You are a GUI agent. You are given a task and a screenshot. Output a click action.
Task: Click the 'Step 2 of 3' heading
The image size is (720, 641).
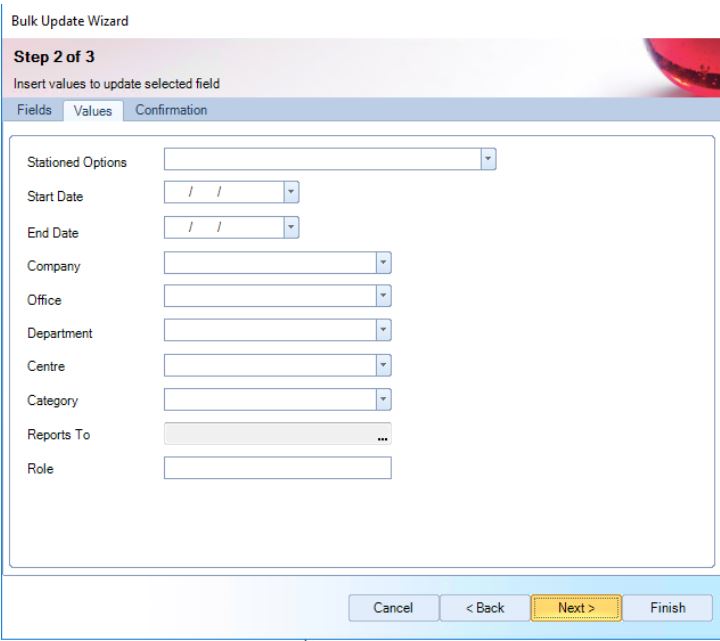point(54,57)
